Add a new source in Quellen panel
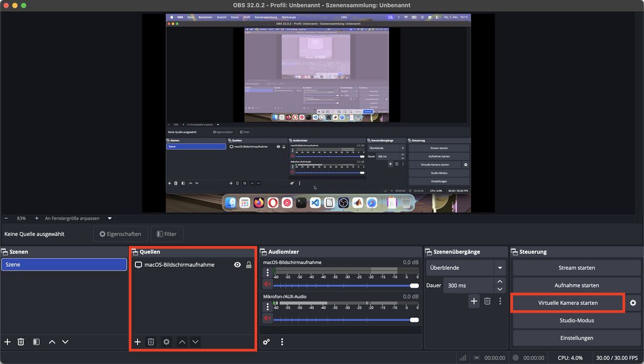644x364 pixels. 137,342
